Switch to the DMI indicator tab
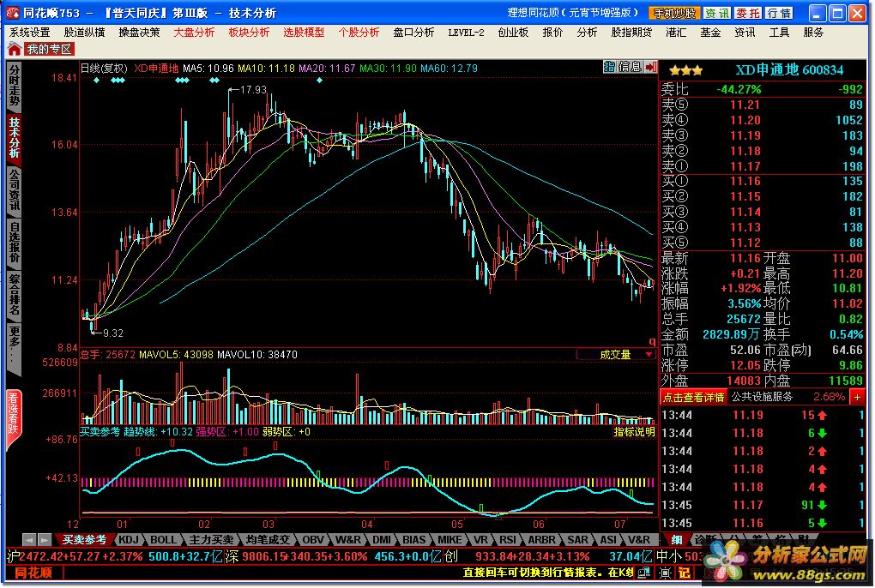Screen dimensions: 875x588 pos(382,539)
